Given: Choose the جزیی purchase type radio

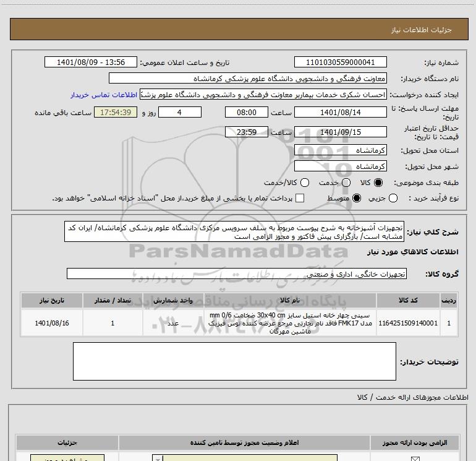Looking at the screenshot, I should click(x=393, y=198).
